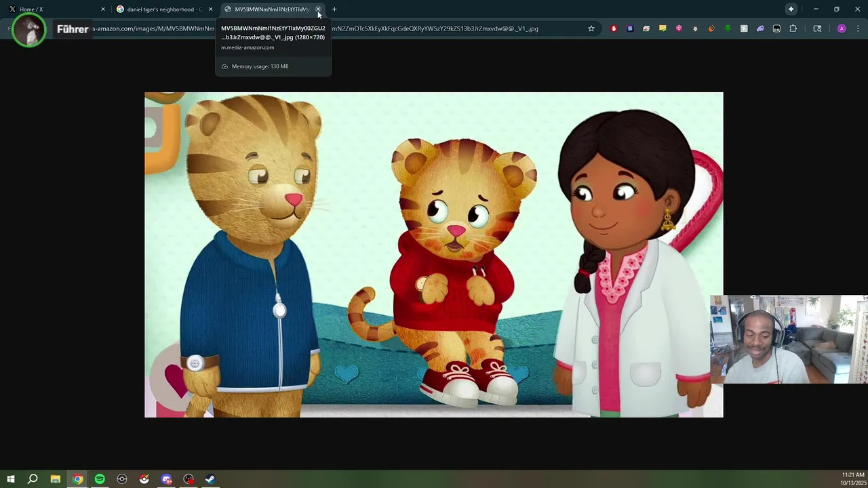Click the Chrome taskbar icon
Image resolution: width=868 pixels, height=488 pixels.
click(x=78, y=479)
